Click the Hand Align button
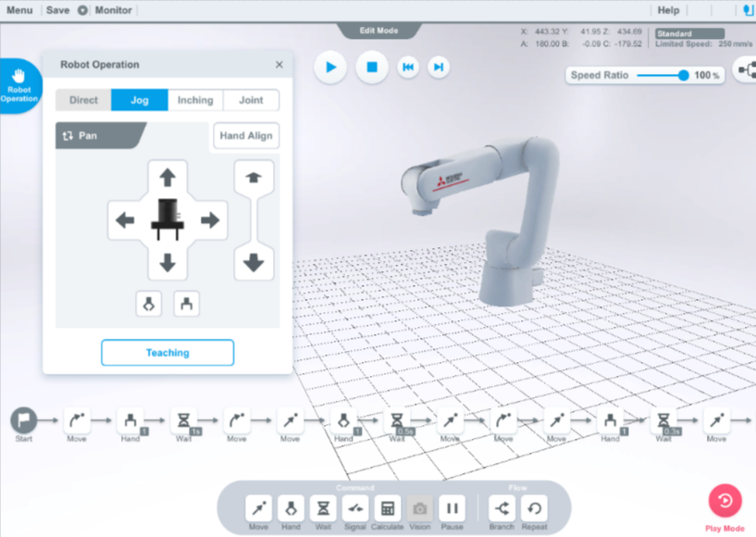Image resolution: width=756 pixels, height=537 pixels. 246,136
